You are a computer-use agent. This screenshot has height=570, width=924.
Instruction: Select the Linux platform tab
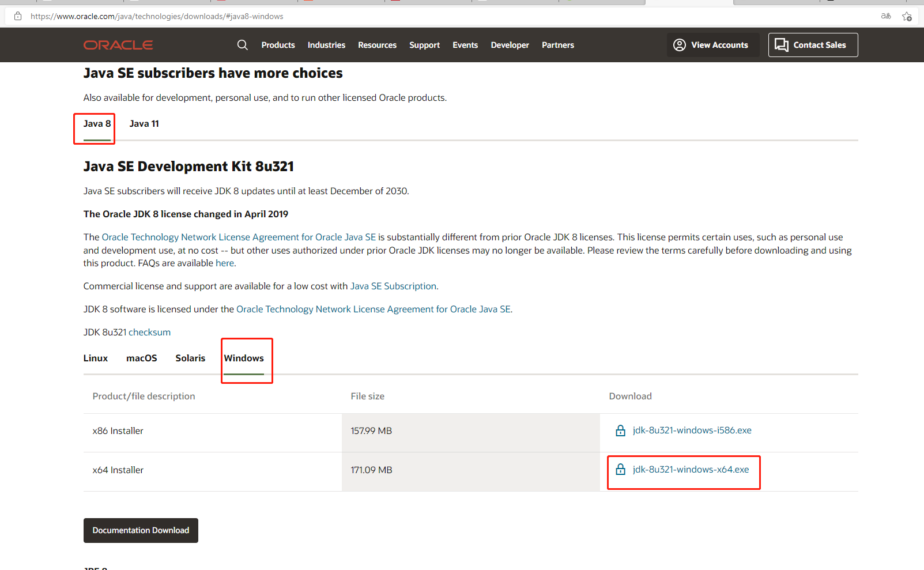96,358
